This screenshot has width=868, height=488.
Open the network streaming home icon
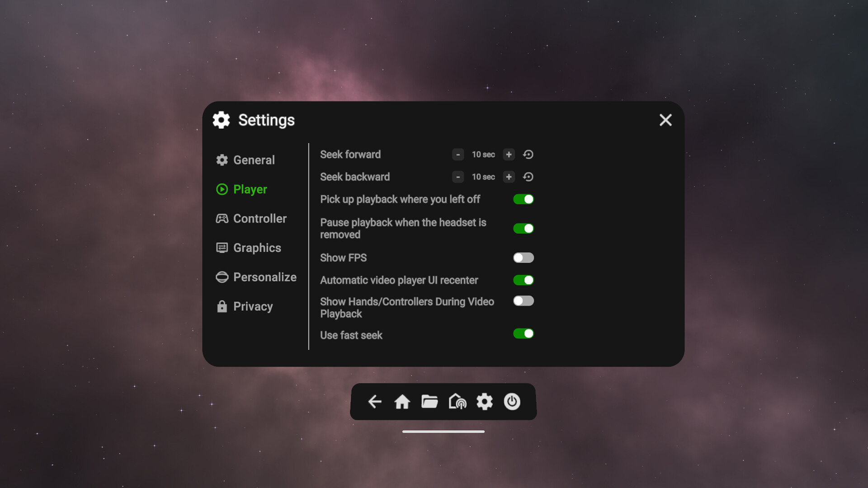[x=457, y=402]
